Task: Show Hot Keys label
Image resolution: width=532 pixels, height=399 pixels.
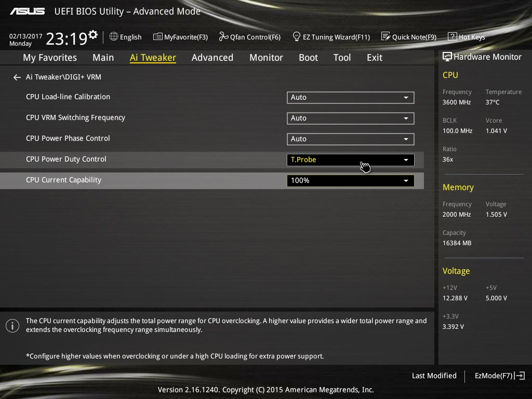Action: click(472, 37)
